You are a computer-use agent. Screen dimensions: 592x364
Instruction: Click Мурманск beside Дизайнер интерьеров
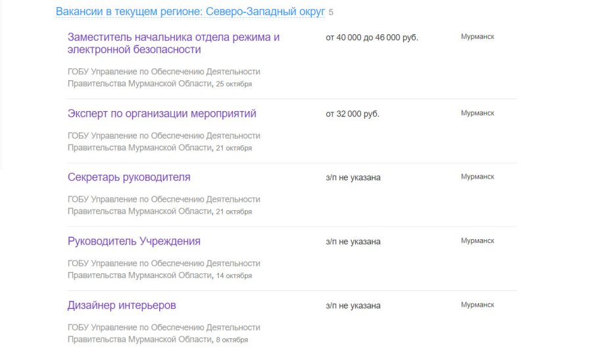(477, 305)
